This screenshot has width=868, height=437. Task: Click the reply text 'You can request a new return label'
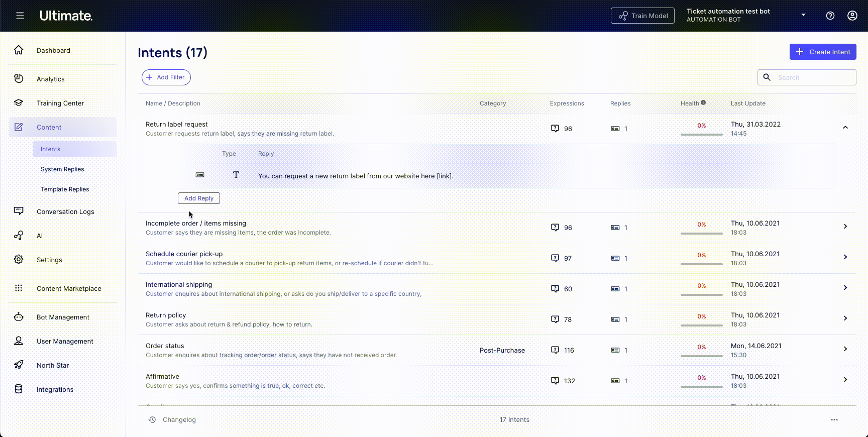(x=356, y=176)
